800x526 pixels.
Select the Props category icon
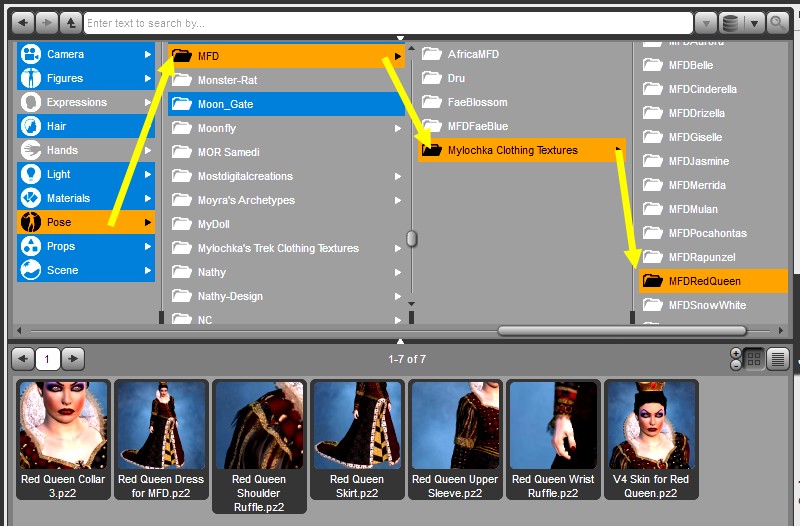pyautogui.click(x=31, y=246)
